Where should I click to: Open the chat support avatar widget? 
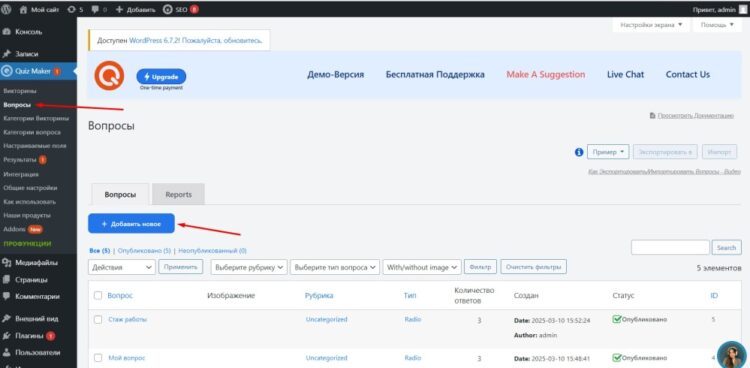pyautogui.click(x=732, y=355)
